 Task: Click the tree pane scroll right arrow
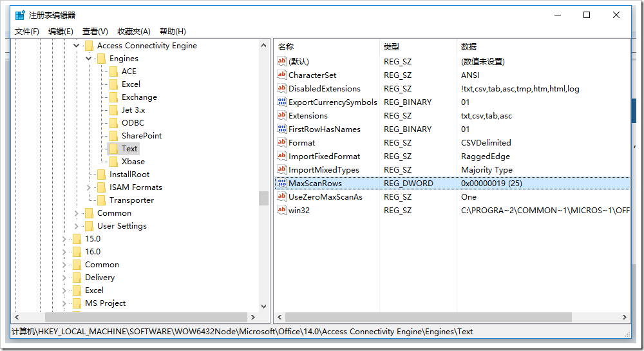pyautogui.click(x=253, y=317)
